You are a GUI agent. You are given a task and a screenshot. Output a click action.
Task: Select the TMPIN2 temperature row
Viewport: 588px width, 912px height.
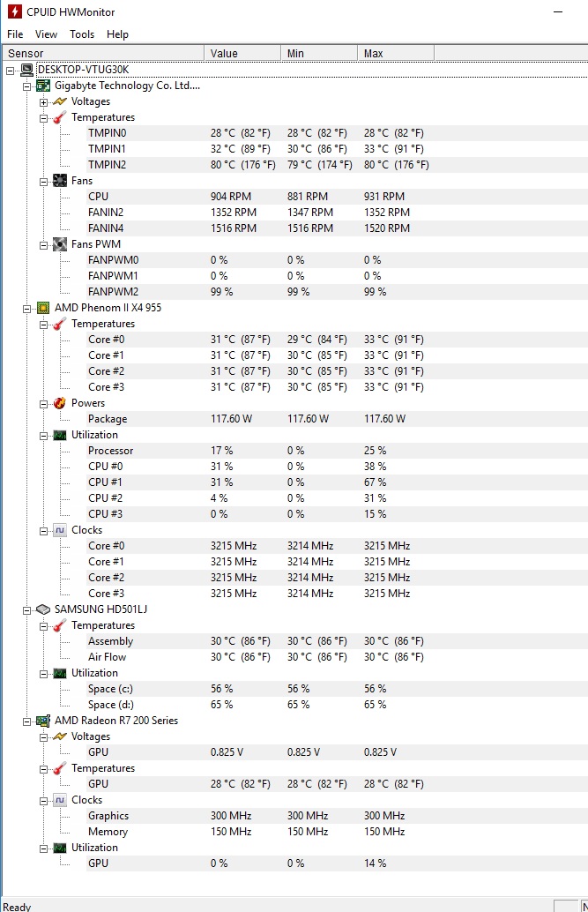click(x=107, y=165)
